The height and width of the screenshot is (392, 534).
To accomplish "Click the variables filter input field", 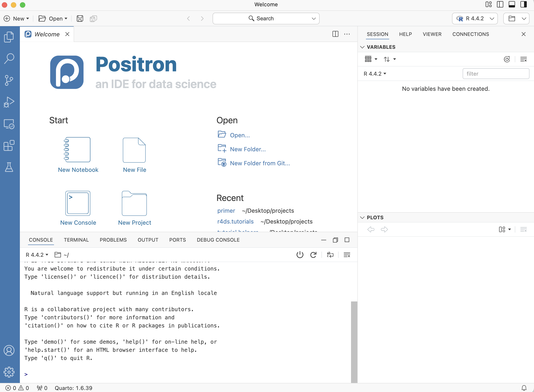I will [x=496, y=74].
